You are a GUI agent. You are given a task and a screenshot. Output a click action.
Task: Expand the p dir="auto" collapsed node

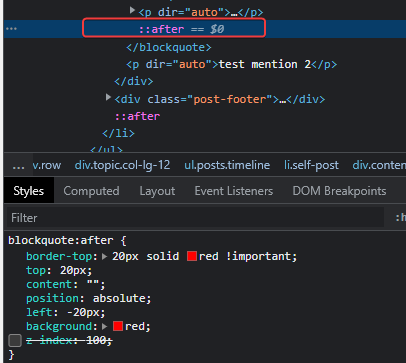tap(132, 11)
